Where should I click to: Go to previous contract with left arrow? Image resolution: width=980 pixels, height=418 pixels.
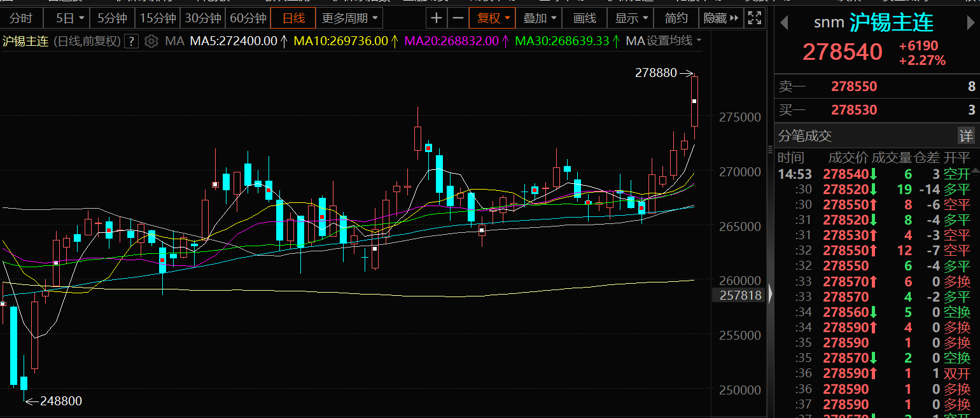click(784, 23)
